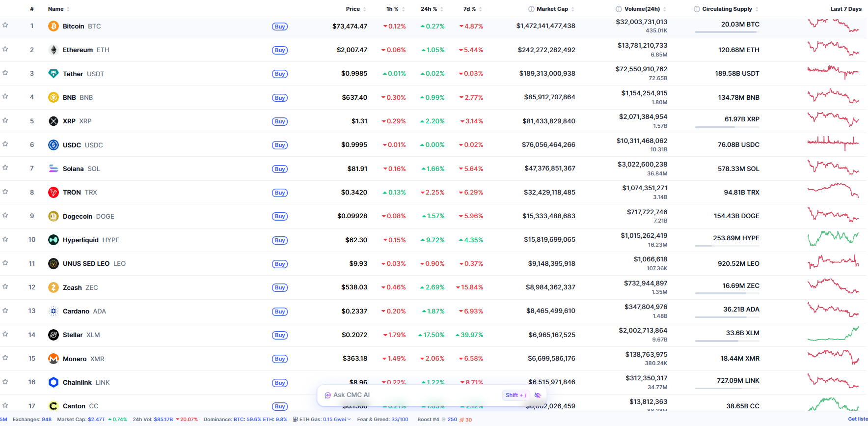Click the USDC logo icon
868x426 pixels.
click(54, 145)
